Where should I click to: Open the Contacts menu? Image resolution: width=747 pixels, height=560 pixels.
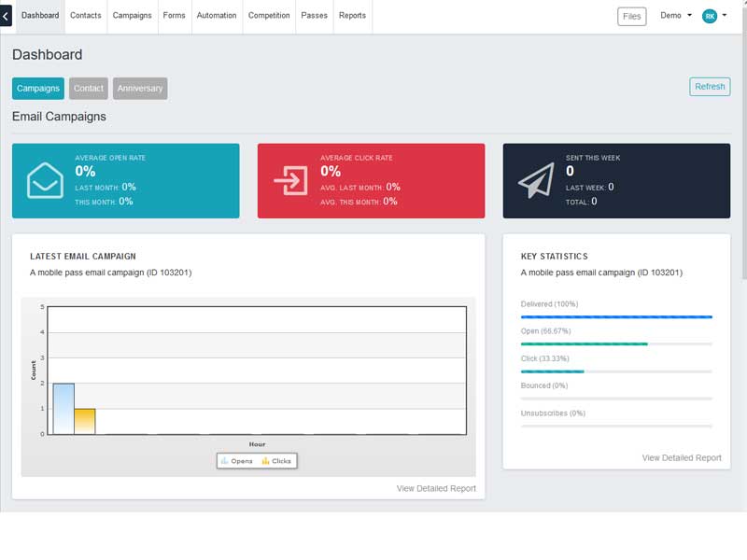click(86, 16)
